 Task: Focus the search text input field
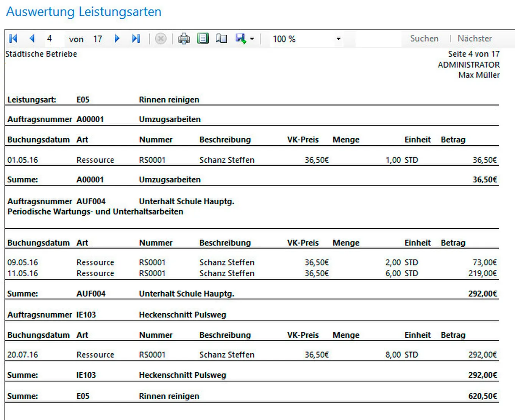[378, 39]
